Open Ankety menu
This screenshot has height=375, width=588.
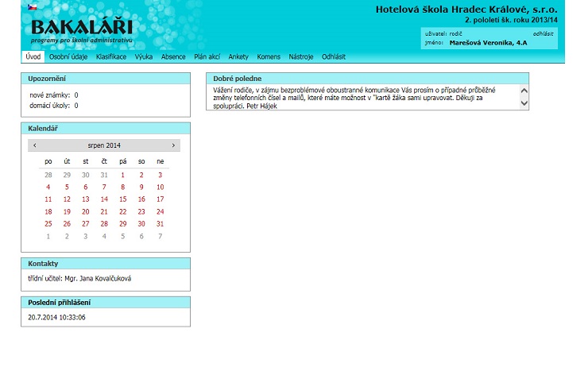point(238,56)
